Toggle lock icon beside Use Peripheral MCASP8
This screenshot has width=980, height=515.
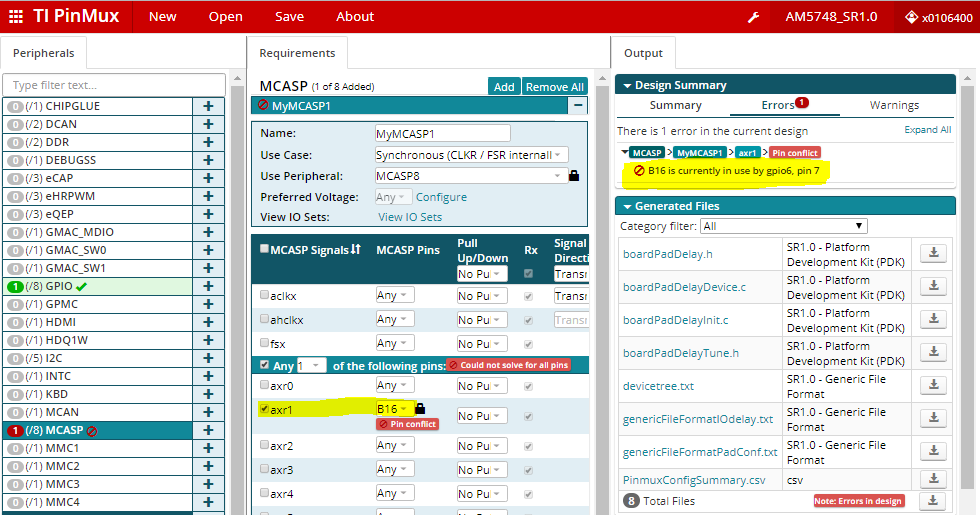574,176
